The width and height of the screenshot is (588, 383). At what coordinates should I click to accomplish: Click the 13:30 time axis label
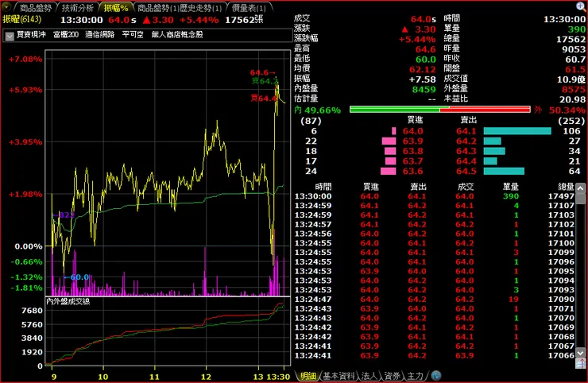click(x=277, y=377)
